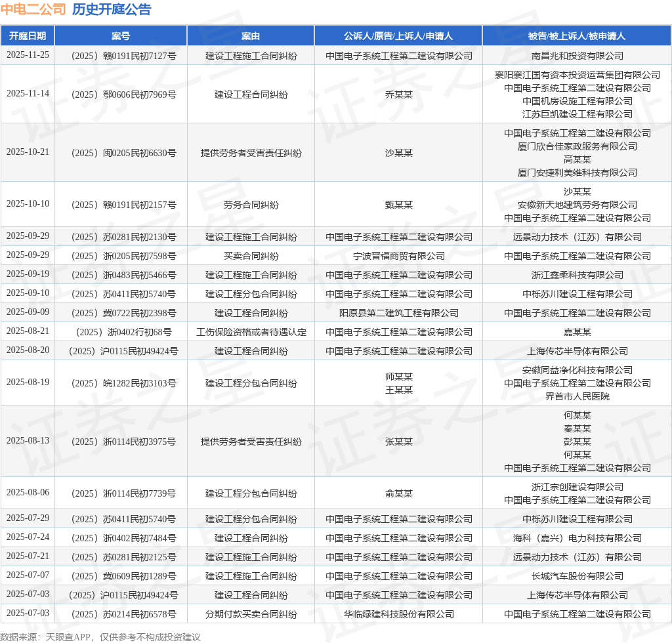Click plaintiff 王某某

point(398,390)
